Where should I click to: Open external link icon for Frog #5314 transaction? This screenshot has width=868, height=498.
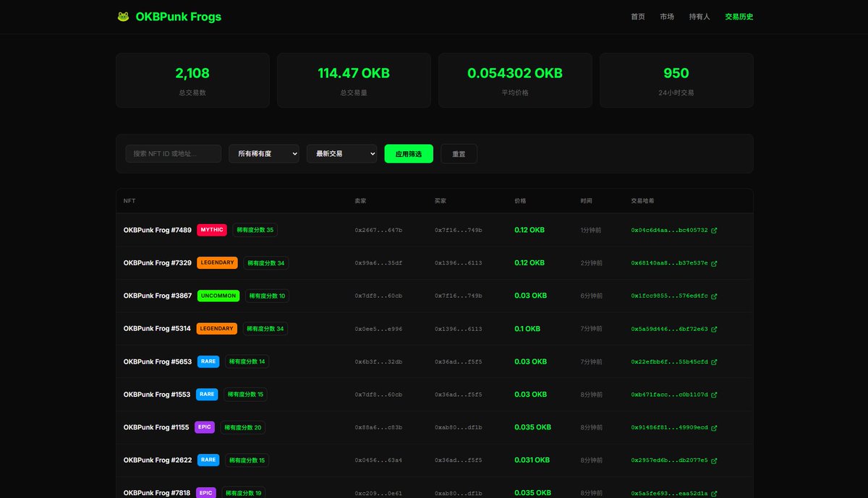(714, 329)
